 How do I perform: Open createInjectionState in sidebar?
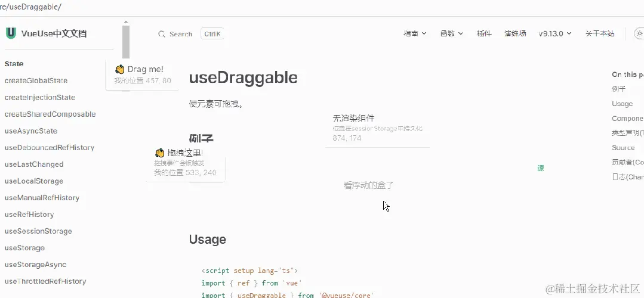click(x=40, y=98)
